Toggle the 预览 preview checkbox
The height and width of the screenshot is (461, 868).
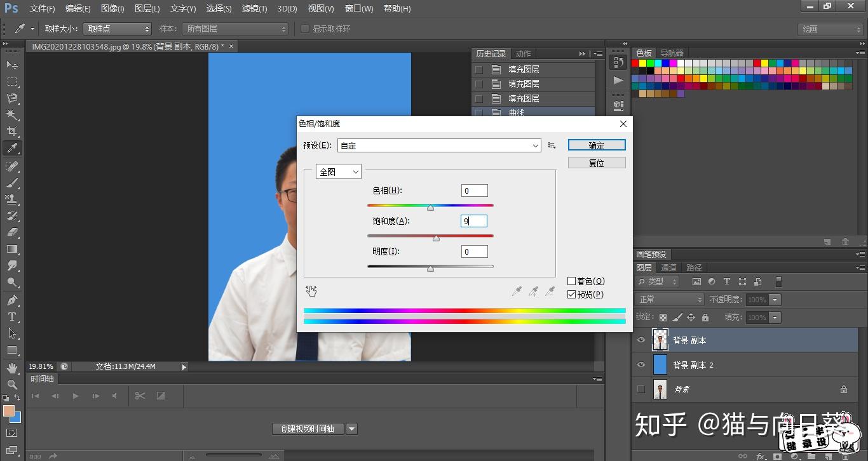(x=571, y=295)
